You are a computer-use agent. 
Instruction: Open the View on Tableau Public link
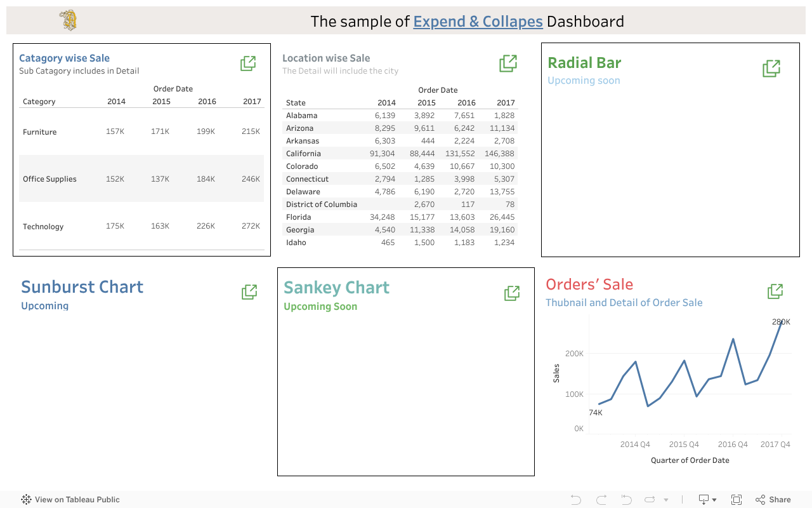click(70, 500)
